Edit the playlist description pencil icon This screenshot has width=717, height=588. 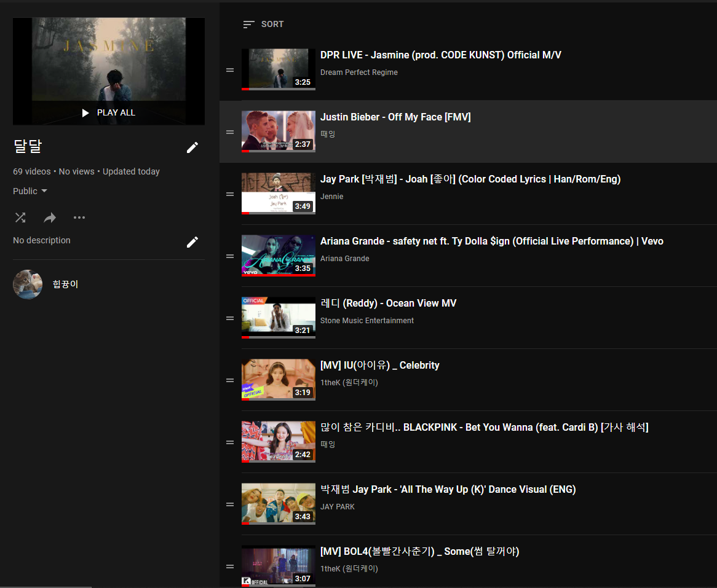(x=192, y=242)
